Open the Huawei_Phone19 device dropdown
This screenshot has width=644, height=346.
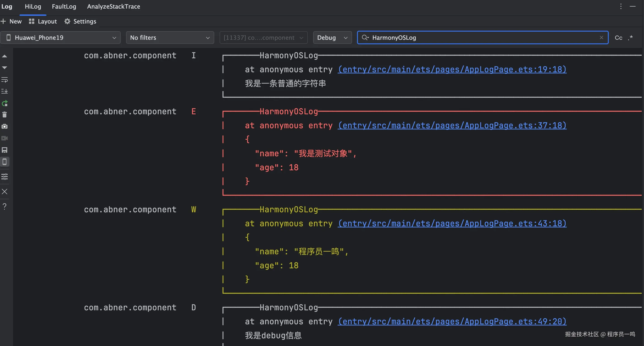60,37
